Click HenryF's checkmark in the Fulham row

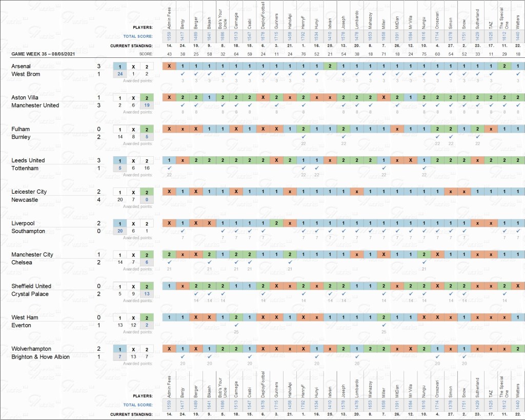[303, 137]
